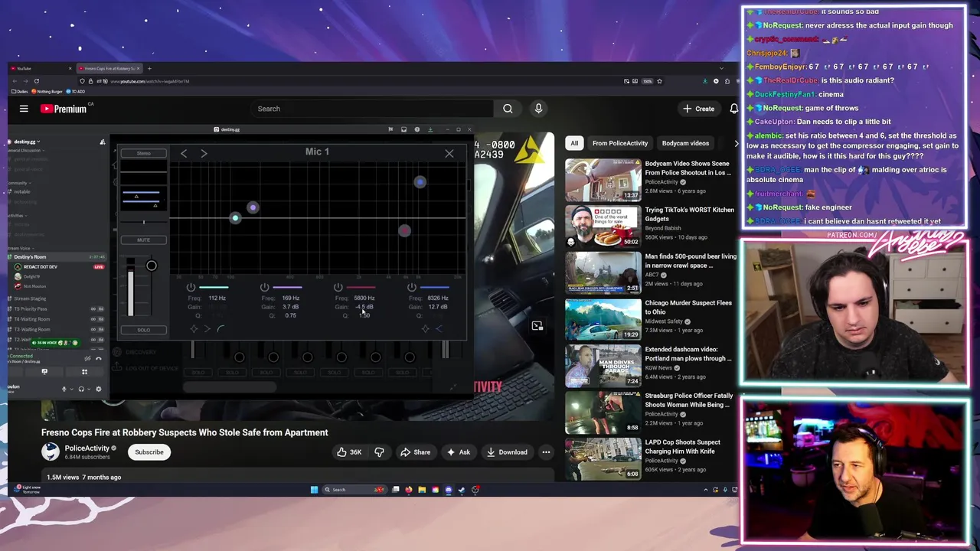Open Trying TikTok's WORST Kitchen Gadgets thumbnail
The height and width of the screenshot is (551, 980).
click(x=603, y=227)
